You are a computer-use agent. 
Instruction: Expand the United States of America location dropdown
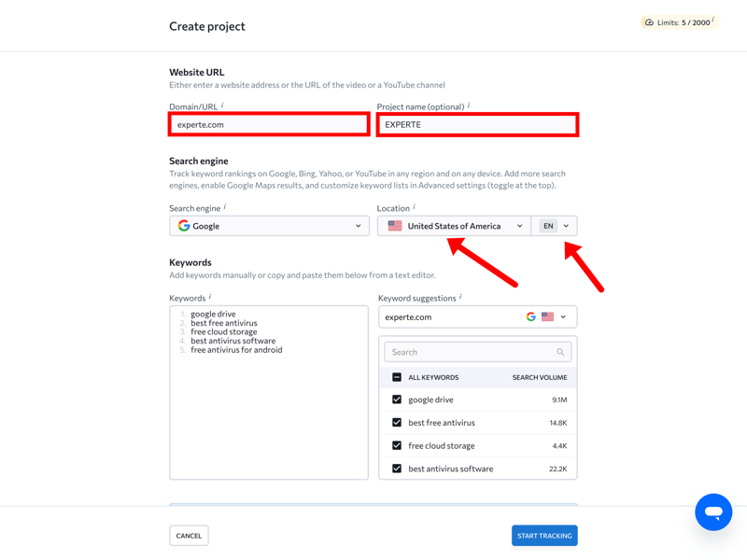pos(454,226)
